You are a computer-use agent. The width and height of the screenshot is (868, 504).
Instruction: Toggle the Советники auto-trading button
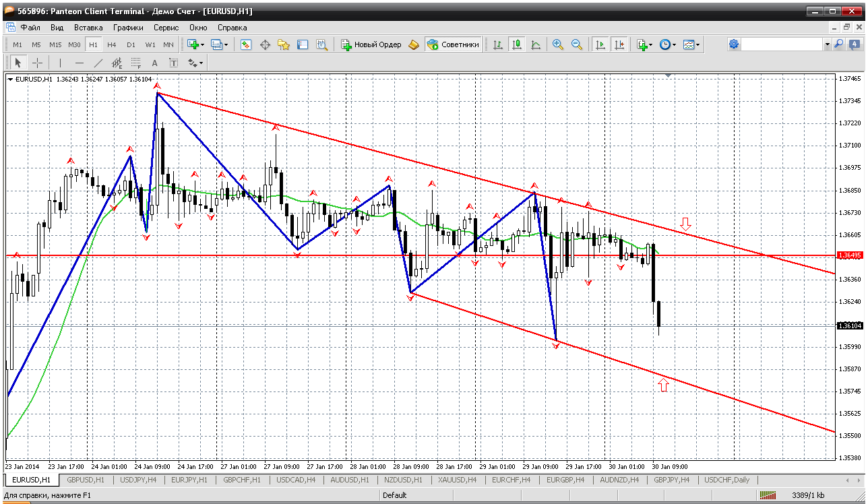[x=453, y=44]
